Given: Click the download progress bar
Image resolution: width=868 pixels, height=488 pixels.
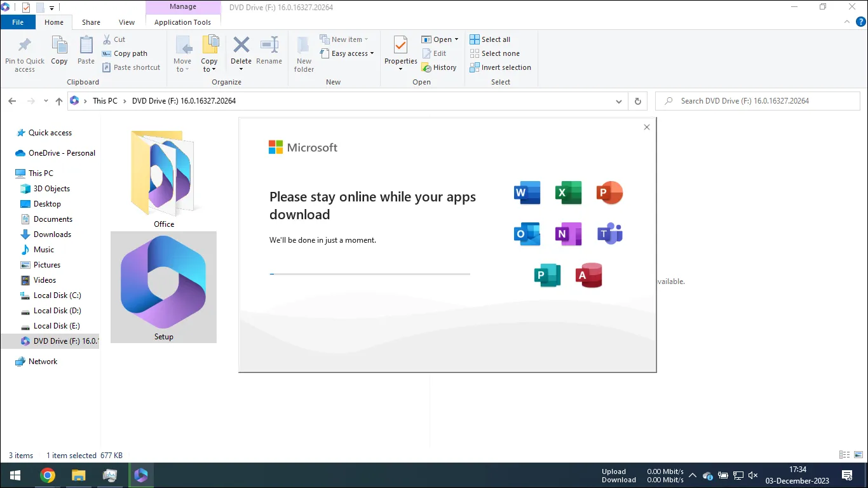Looking at the screenshot, I should pyautogui.click(x=369, y=274).
